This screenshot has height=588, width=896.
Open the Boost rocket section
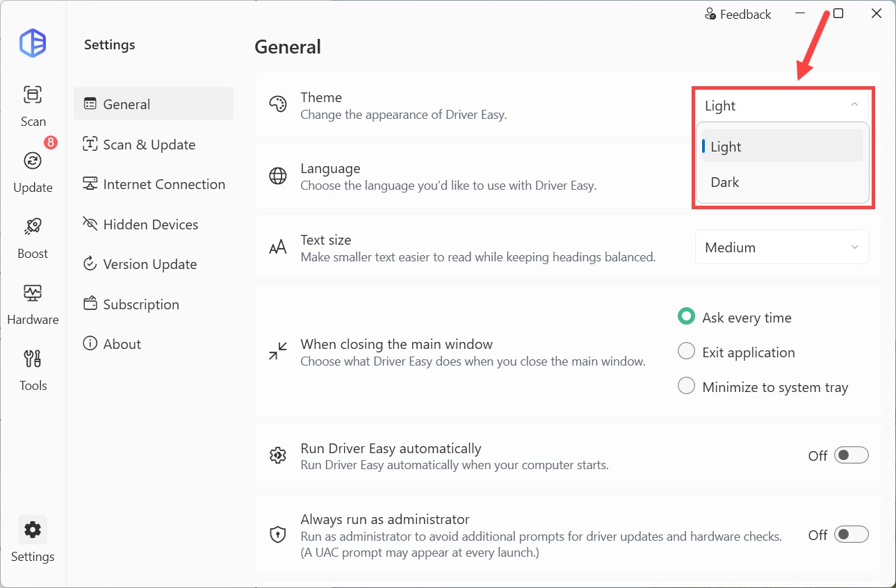pos(33,238)
